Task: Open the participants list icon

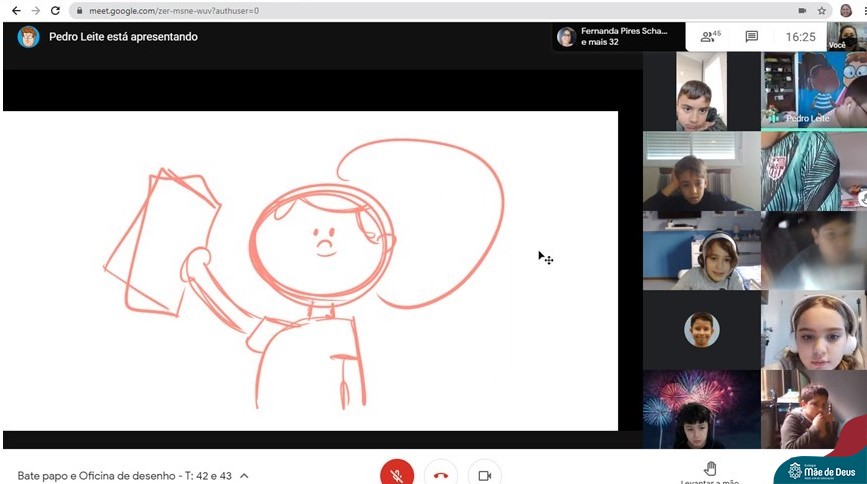Action: 710,37
